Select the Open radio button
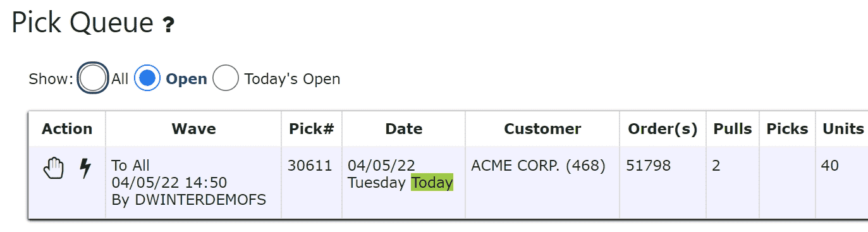Viewport: 868px width, 232px height. 147,79
